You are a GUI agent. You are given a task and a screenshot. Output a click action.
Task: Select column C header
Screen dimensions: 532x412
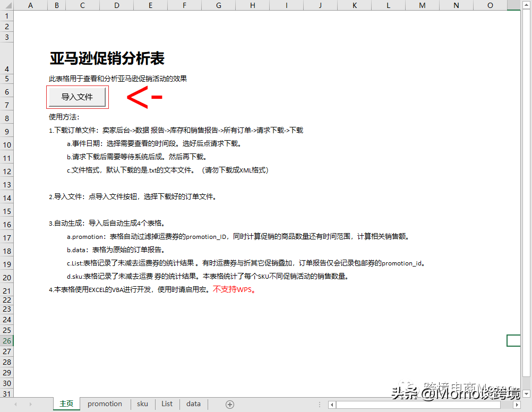point(82,5)
